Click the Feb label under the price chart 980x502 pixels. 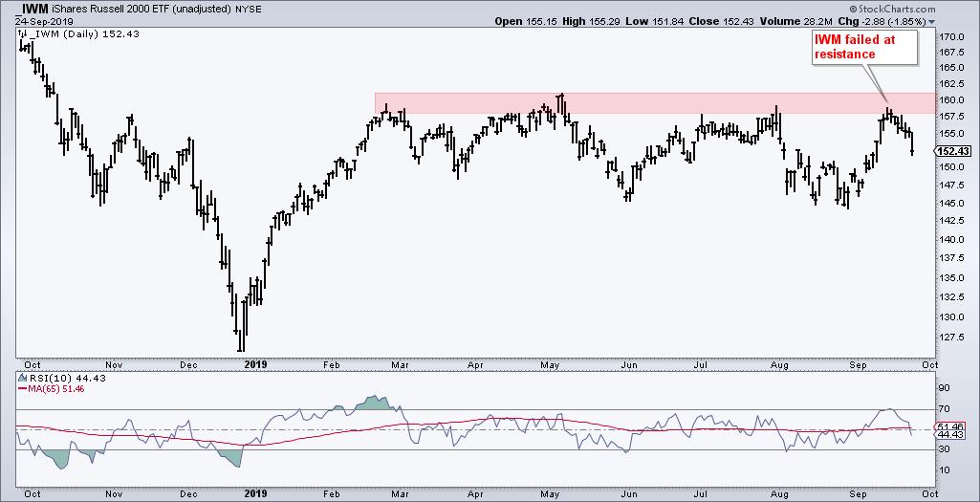pyautogui.click(x=330, y=364)
